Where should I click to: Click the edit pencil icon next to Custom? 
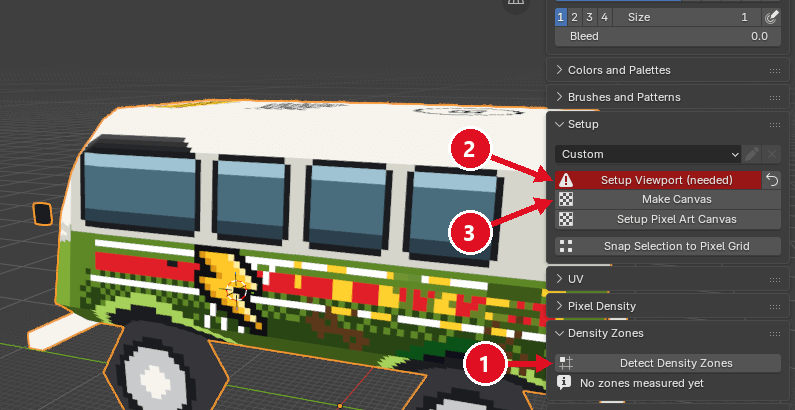click(x=751, y=154)
